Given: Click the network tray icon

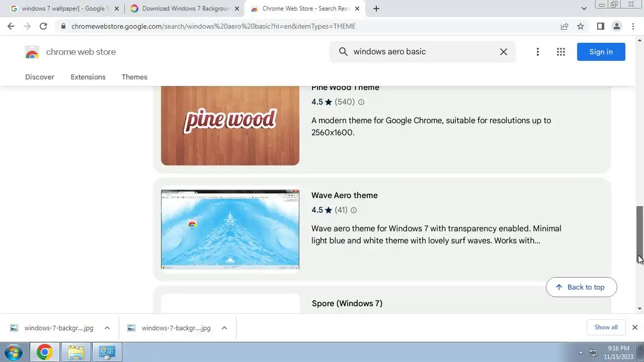Looking at the screenshot, I should (x=593, y=352).
